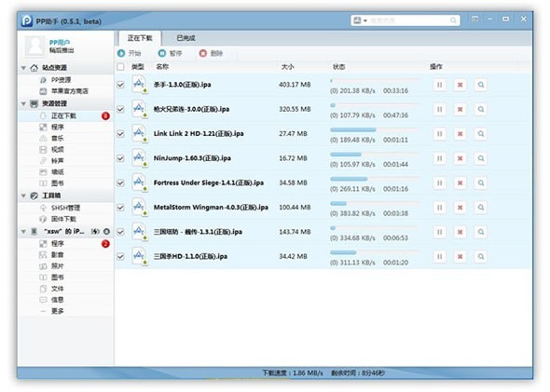Click the PP助手 logo in the title bar
The image size is (550, 392).
click(27, 21)
